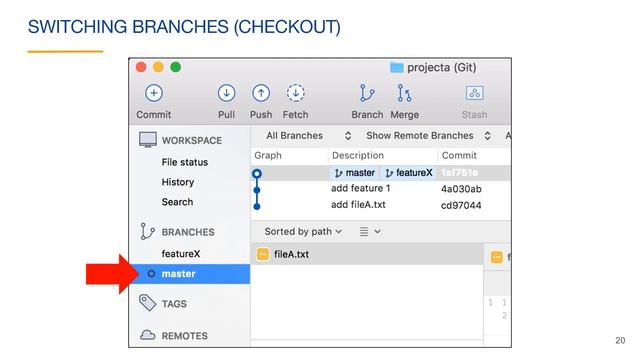Click commit hash cd97044
The height and width of the screenshot is (360, 640).
click(x=461, y=205)
